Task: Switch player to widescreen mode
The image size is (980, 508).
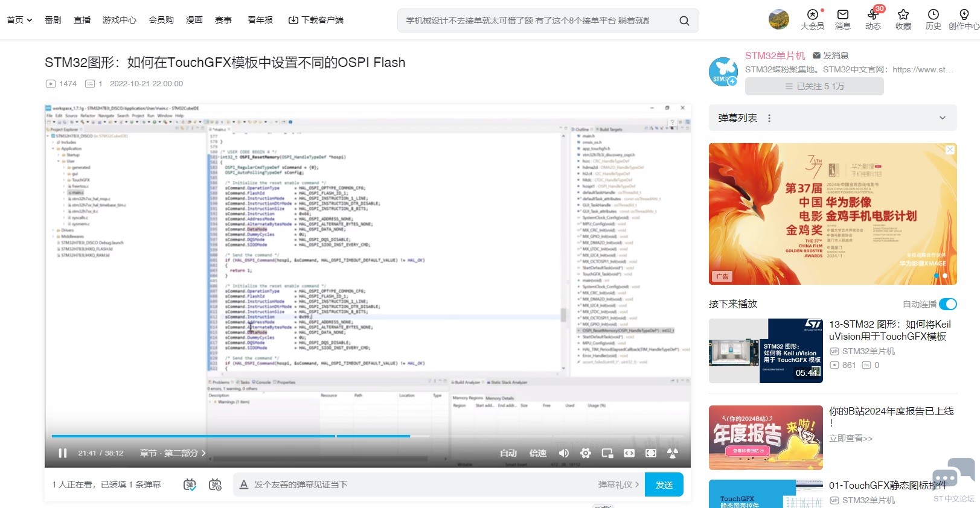Action: coord(629,453)
